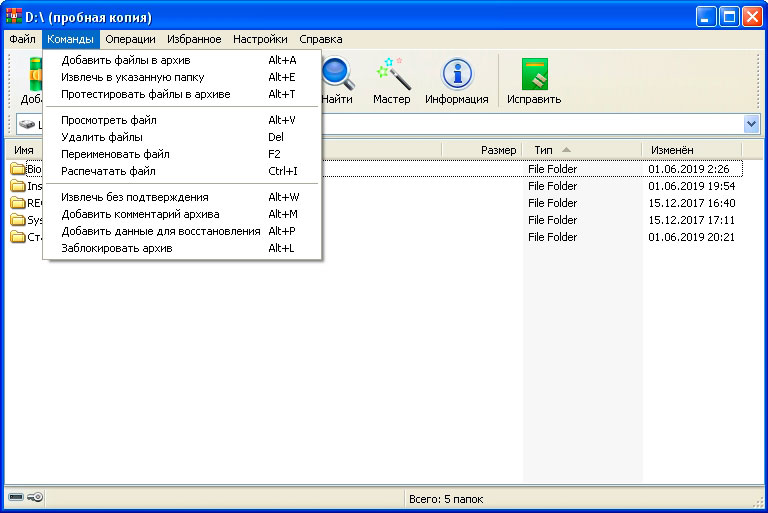Click the disk icon in status bar
Screen dimensions: 768x513
(x=16, y=497)
